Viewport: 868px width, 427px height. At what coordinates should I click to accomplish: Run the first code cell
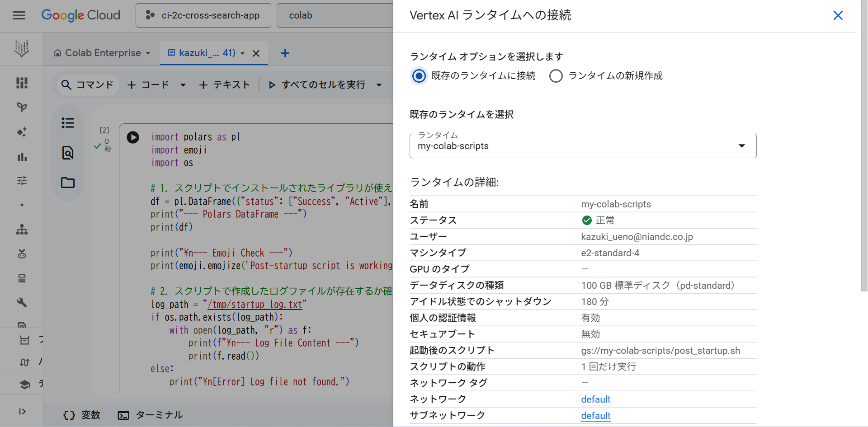[x=132, y=137]
